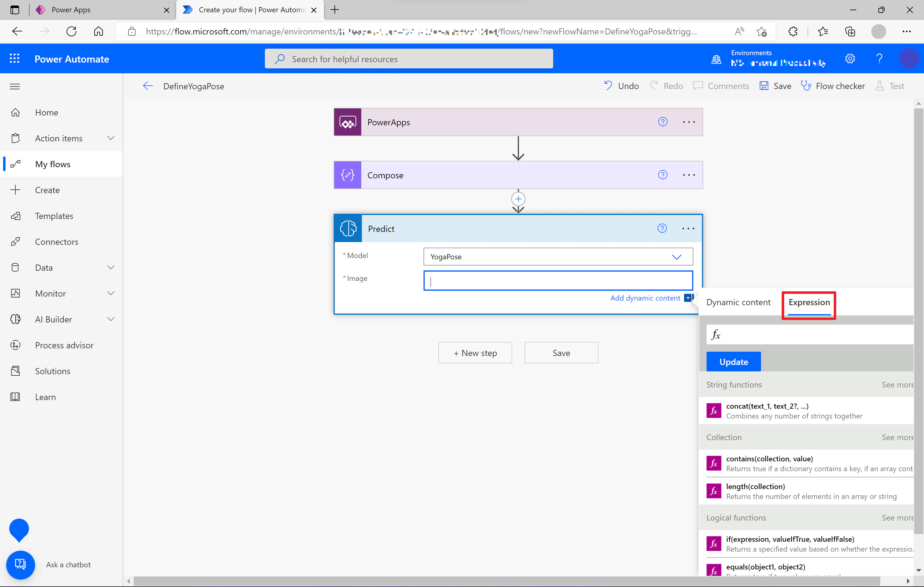Collapse the left navigation hamburger menu

15,86
